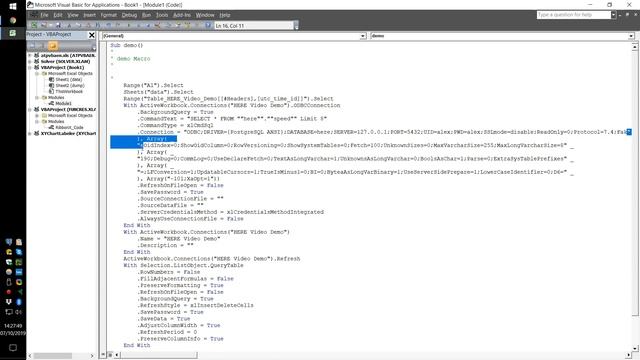This screenshot has height=360, width=640.
Task: Open the View menu
Action: click(73, 15)
